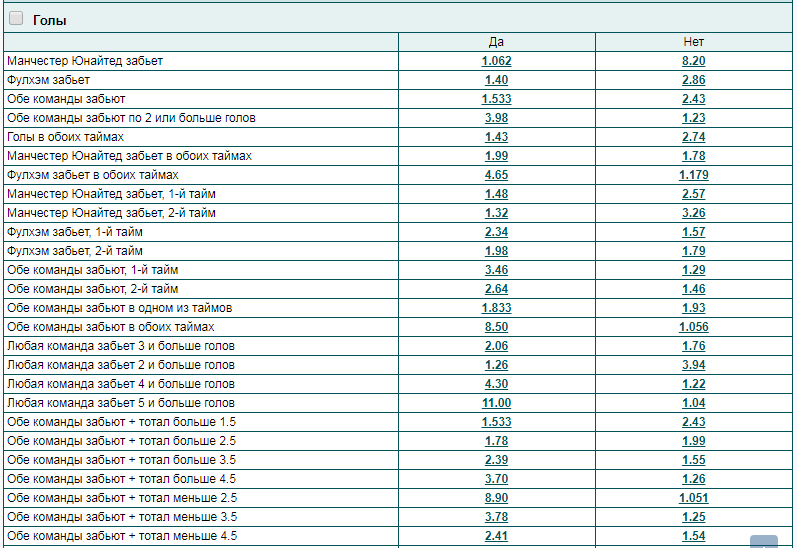Tick the checkbox next to Голы
797x548 pixels.
pos(16,18)
